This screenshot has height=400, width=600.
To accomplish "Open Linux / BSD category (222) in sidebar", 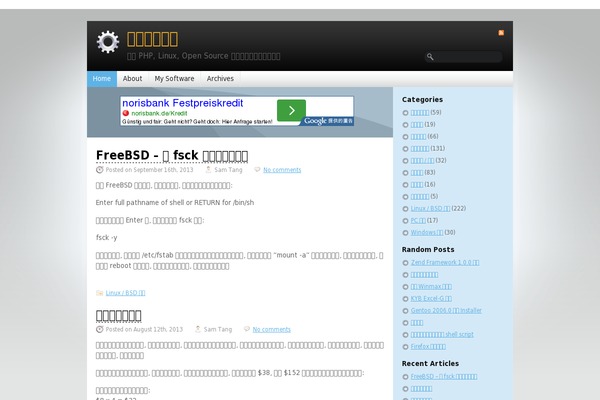I will (x=430, y=209).
